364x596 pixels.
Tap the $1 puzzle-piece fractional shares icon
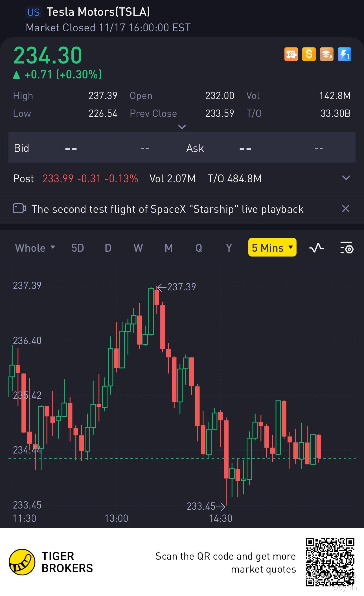291,54
